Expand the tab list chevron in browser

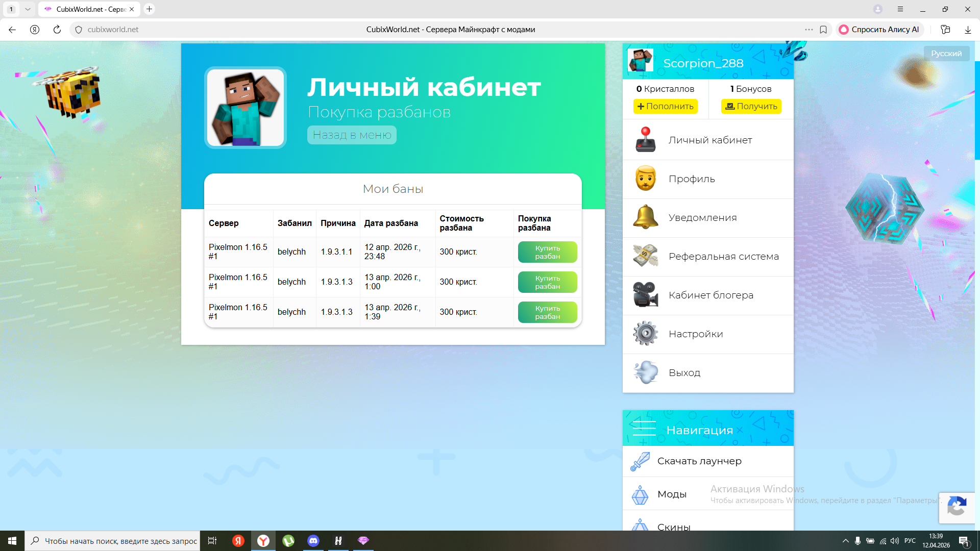click(x=28, y=9)
